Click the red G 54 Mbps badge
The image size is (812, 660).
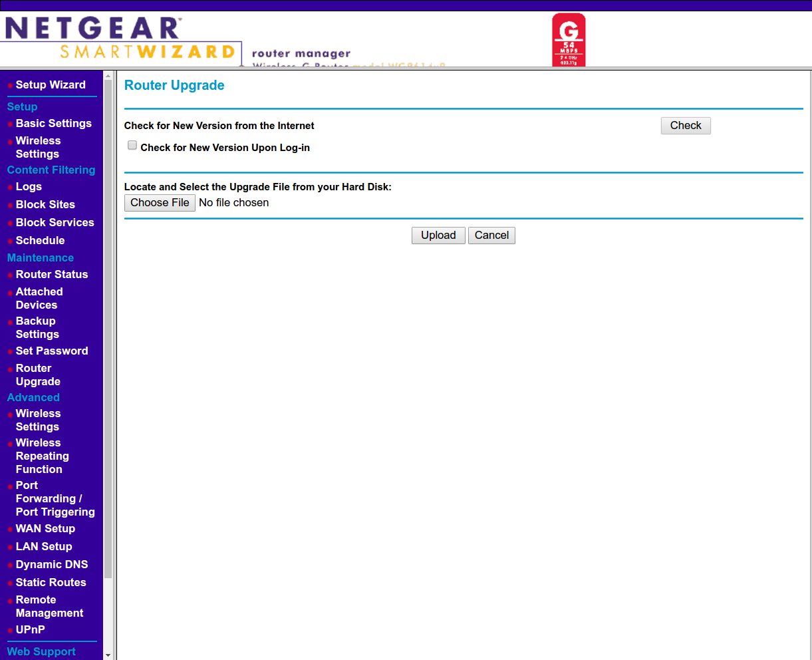(569, 40)
